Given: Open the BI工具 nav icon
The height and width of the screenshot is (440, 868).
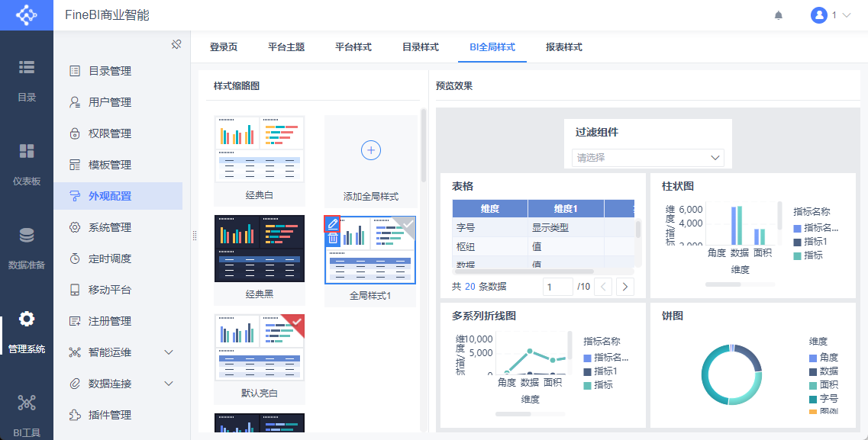Looking at the screenshot, I should tap(27, 403).
